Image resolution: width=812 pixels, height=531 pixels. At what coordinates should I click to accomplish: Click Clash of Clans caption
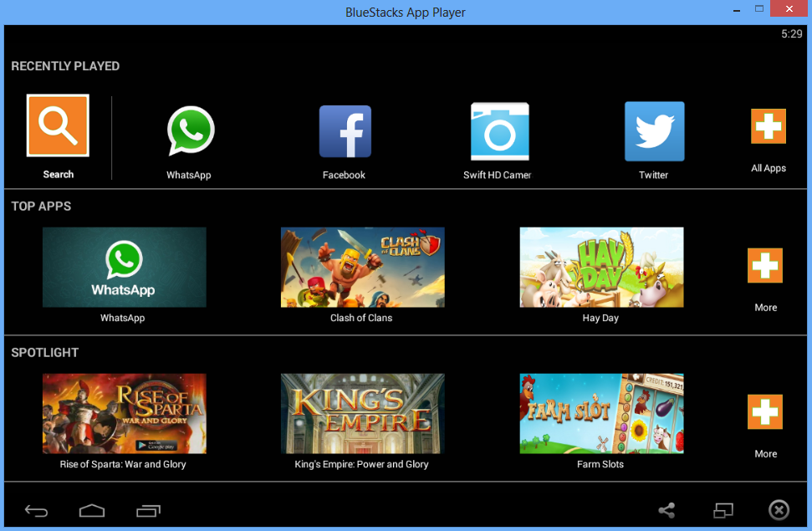tap(361, 318)
